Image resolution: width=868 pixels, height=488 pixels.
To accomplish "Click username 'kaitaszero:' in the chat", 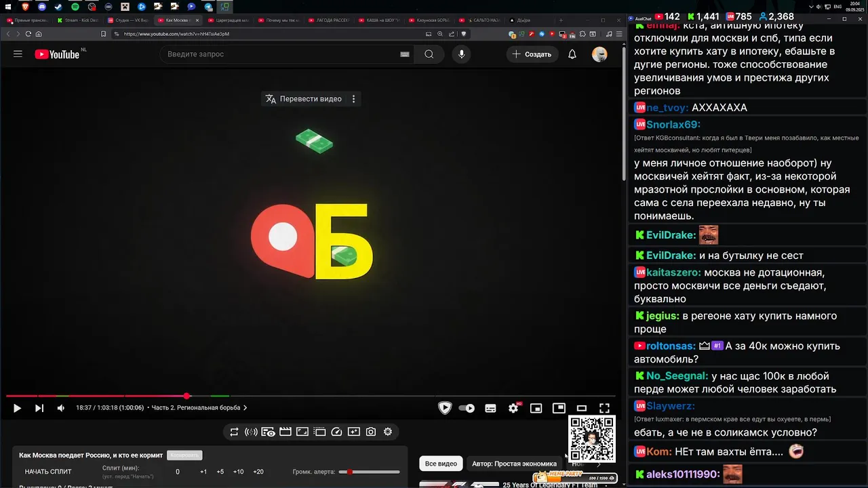I will (674, 272).
